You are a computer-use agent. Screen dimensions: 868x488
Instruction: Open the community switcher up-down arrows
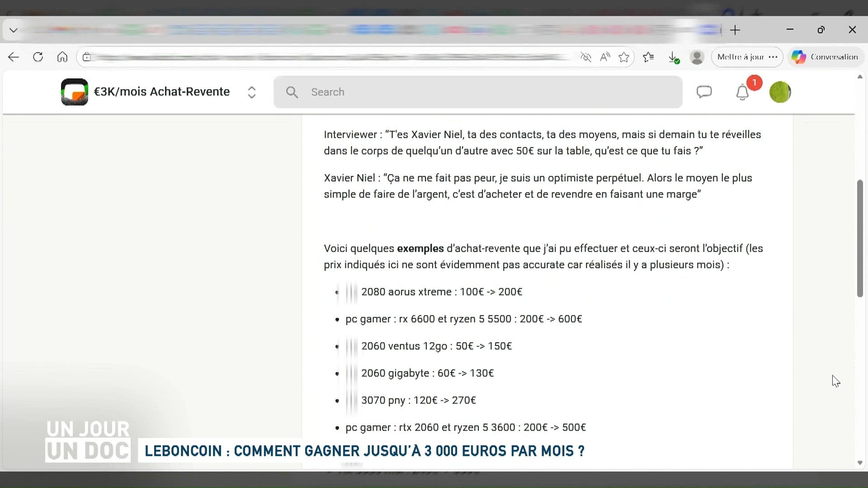[252, 92]
